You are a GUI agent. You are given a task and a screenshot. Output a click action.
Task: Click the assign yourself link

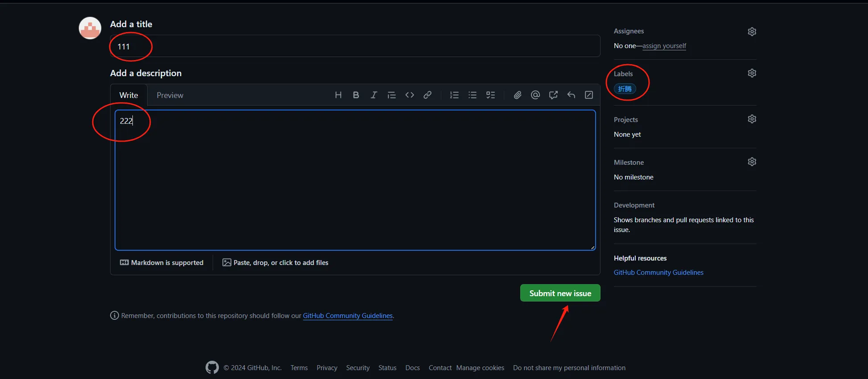664,46
